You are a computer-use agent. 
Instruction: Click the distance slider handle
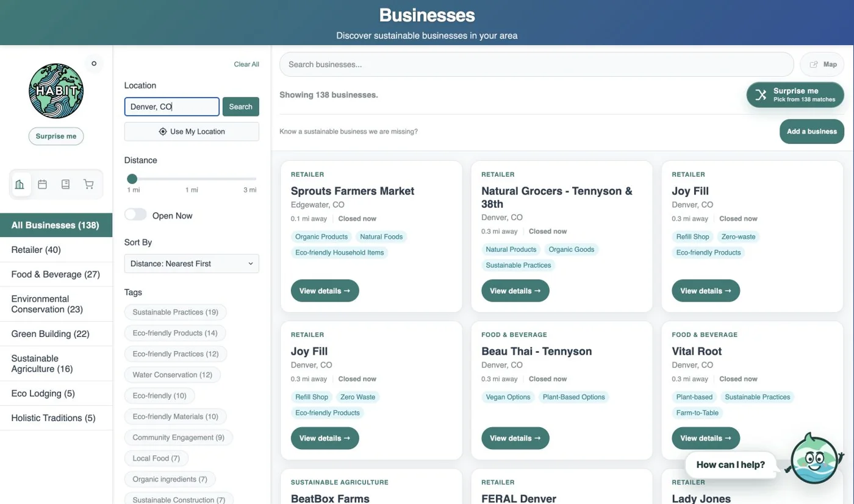132,179
